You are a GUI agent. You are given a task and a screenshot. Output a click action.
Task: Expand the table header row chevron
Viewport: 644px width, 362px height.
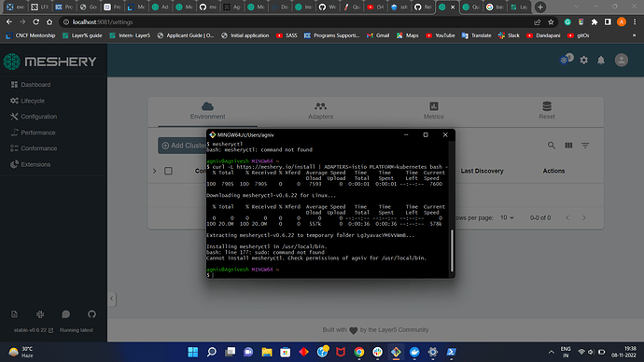[x=154, y=171]
